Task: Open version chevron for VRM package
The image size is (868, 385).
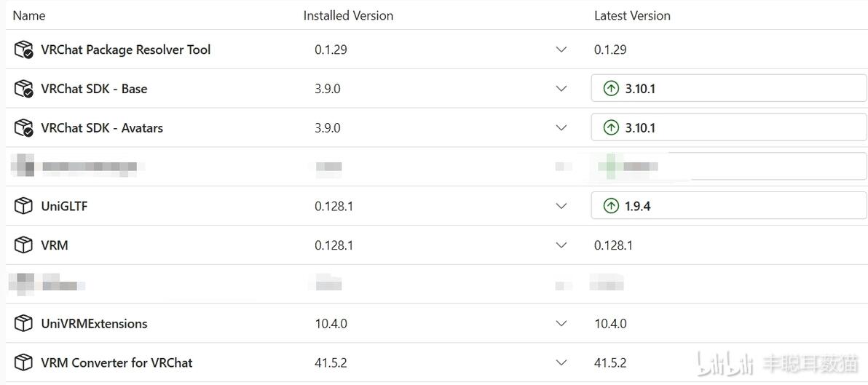Action: [561, 245]
